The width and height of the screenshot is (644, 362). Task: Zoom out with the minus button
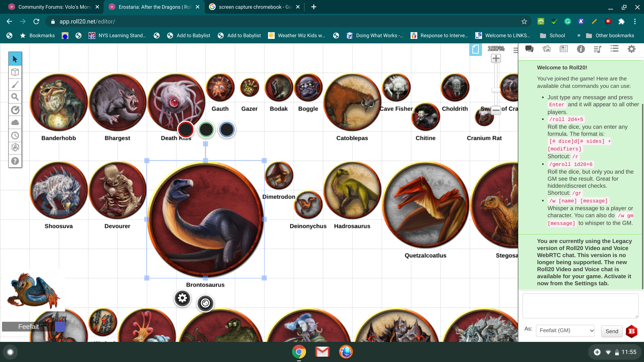point(496,110)
